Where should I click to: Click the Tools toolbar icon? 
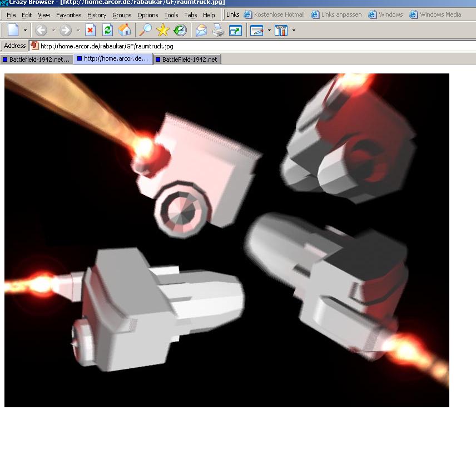pyautogui.click(x=281, y=30)
